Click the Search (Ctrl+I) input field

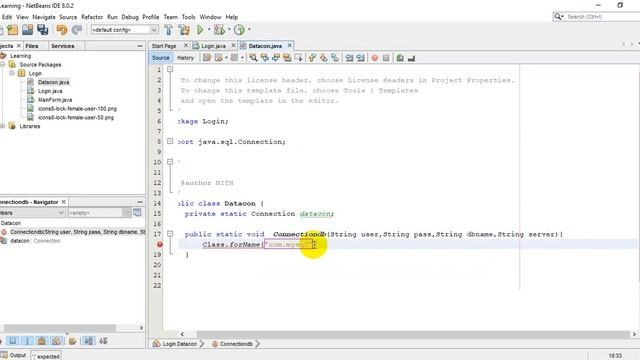602,17
